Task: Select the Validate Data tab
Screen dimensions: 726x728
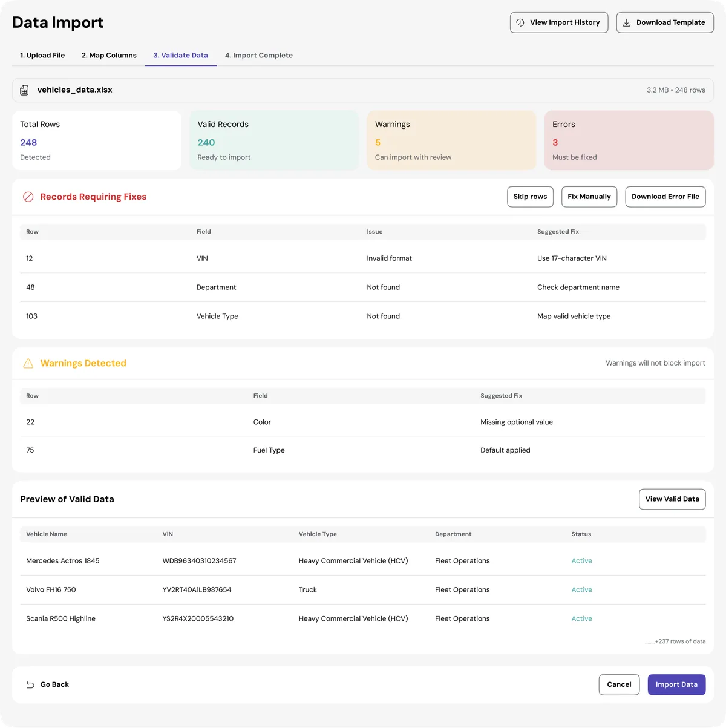Action: pyautogui.click(x=180, y=55)
